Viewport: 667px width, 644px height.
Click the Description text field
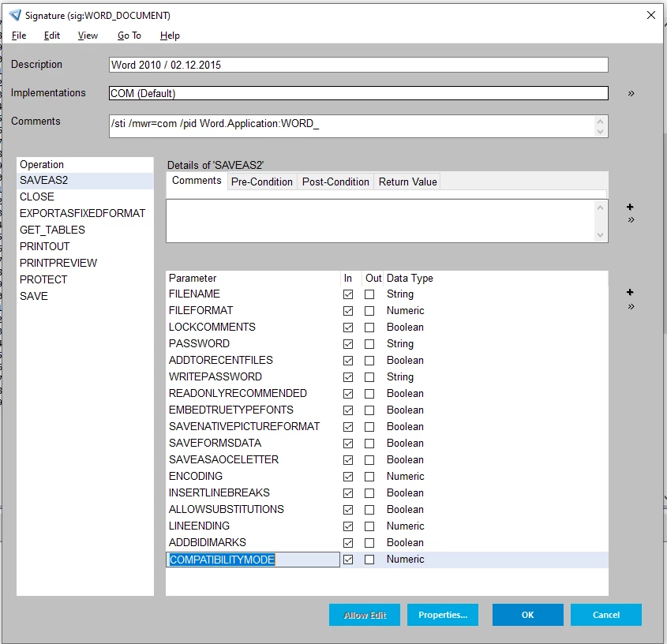(358, 65)
